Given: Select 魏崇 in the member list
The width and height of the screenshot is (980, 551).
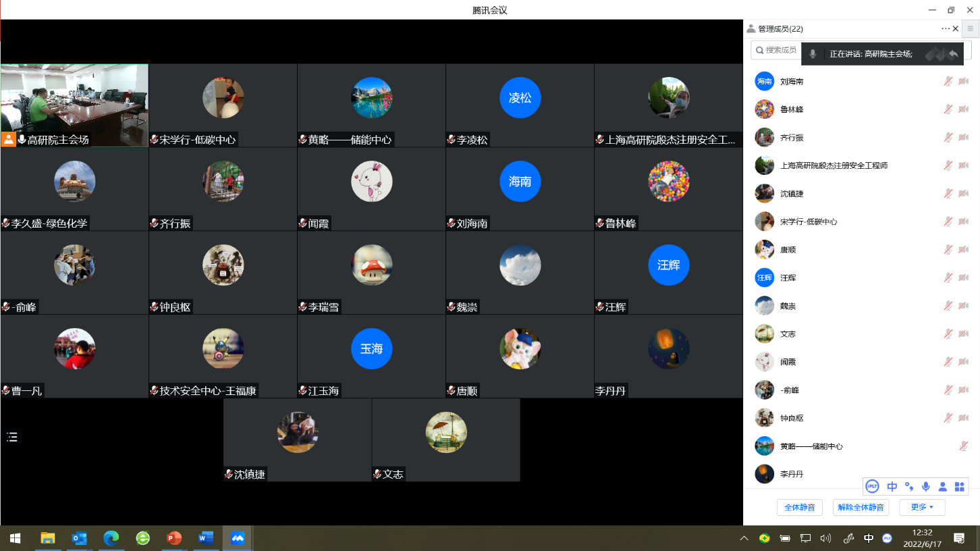Looking at the screenshot, I should 788,306.
